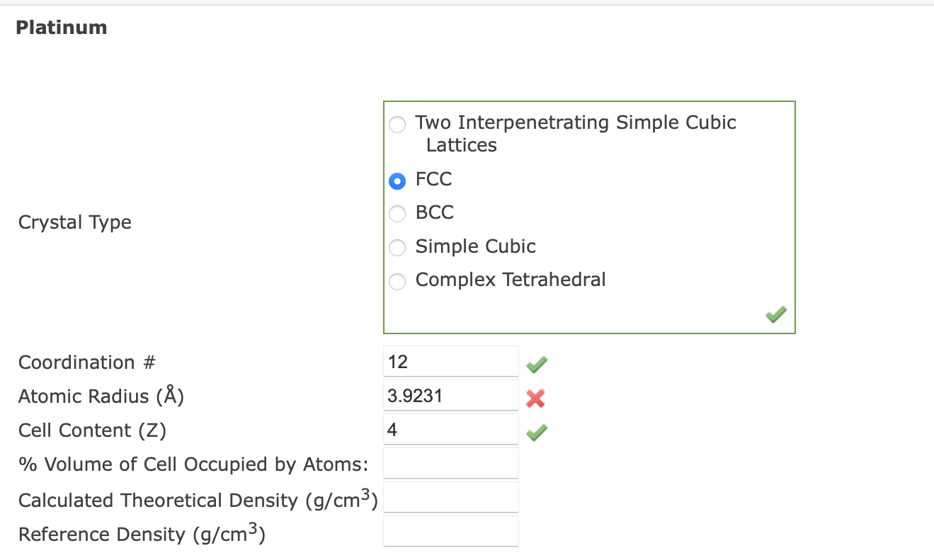Click the green checkmark beside Cell Content
The width and height of the screenshot is (934, 560).
[536, 432]
